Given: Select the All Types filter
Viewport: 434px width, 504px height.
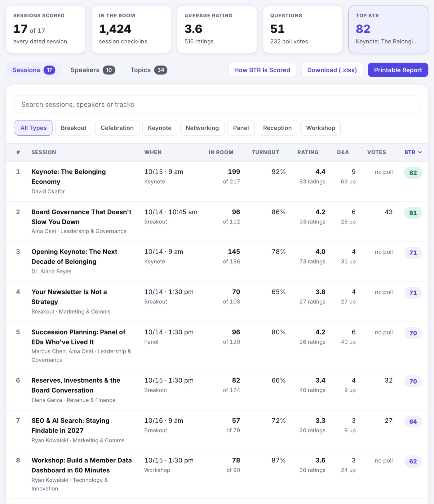Looking at the screenshot, I should 33,128.
